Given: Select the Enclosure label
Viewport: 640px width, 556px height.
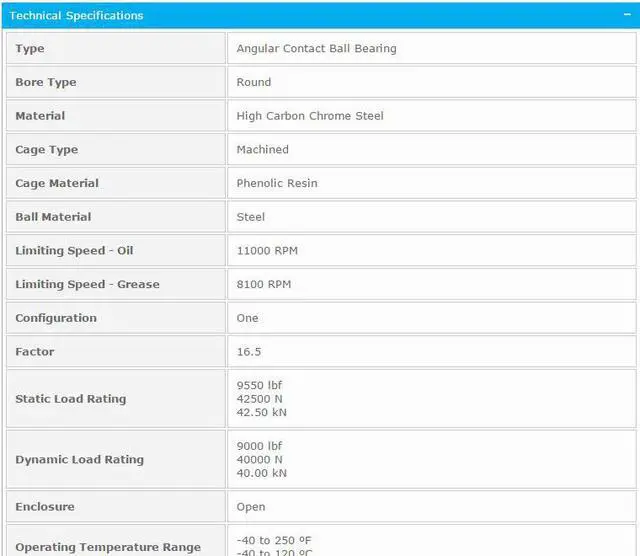Looking at the screenshot, I should coord(45,507).
